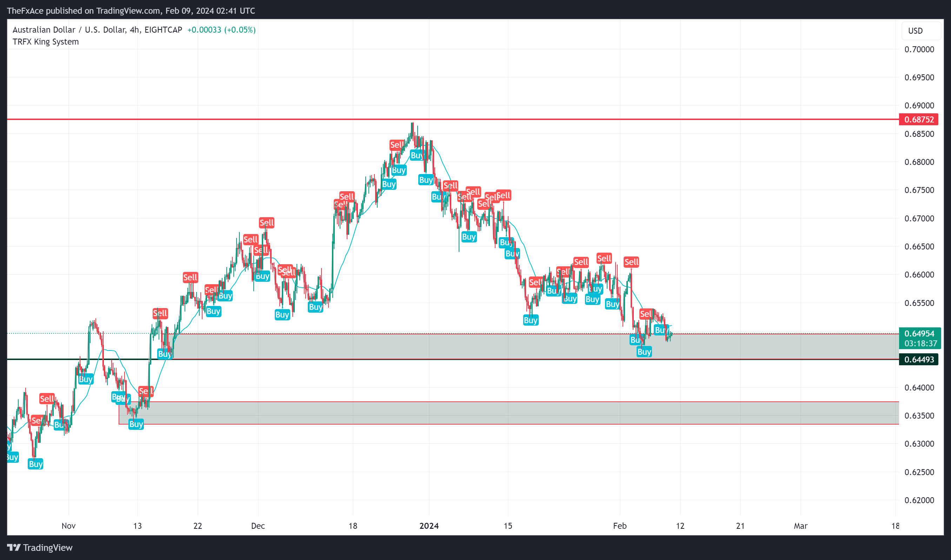This screenshot has width=951, height=560.
Task: Click the Dec date label on time axis
Action: (258, 526)
